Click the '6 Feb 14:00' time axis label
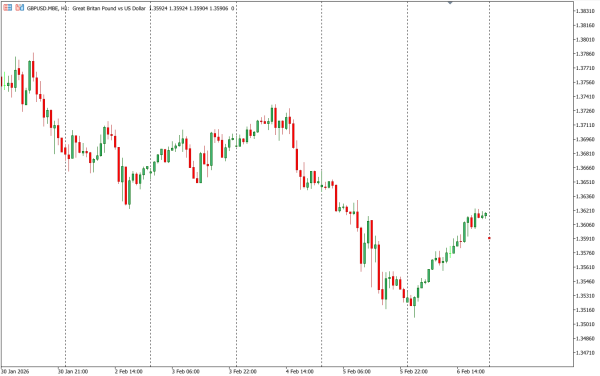Viewport: 600px width, 376px height. 471,371
